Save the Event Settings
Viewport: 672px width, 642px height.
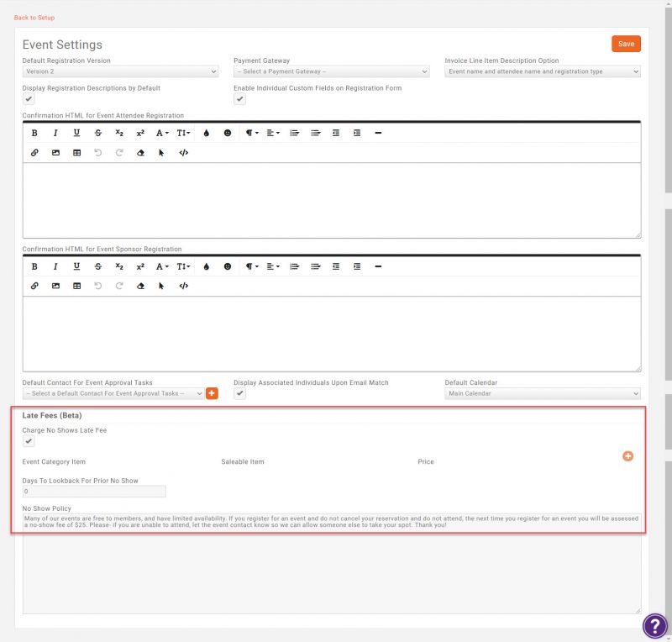(x=626, y=43)
